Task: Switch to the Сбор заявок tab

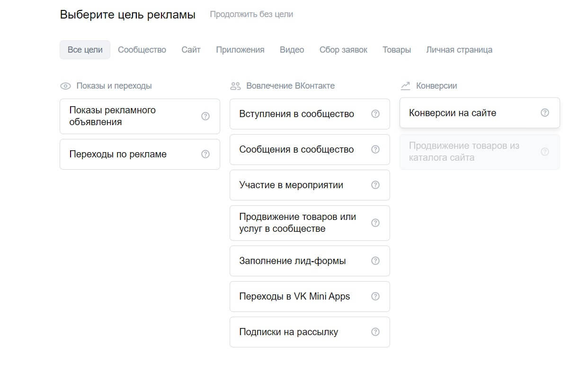Action: [343, 49]
